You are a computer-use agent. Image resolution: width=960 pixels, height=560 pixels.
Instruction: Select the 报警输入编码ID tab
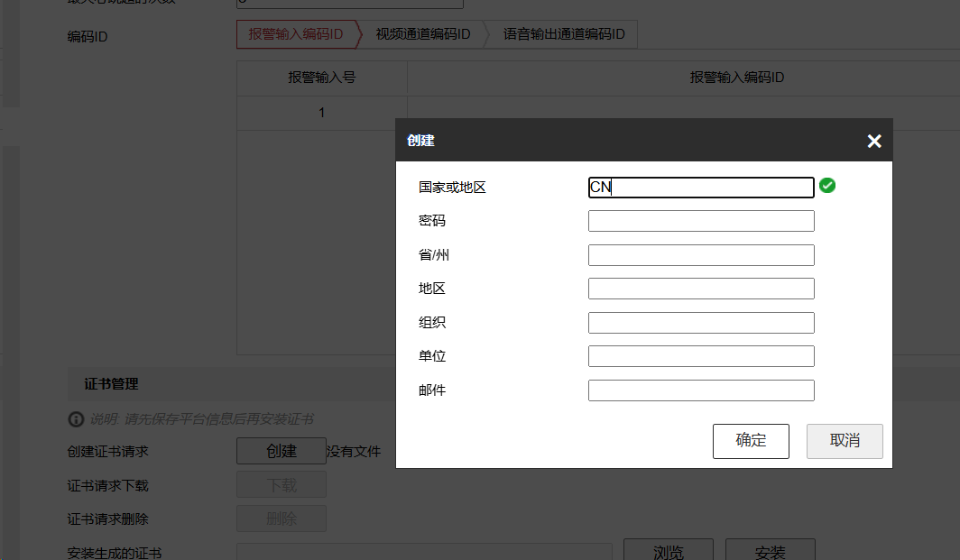click(x=298, y=33)
